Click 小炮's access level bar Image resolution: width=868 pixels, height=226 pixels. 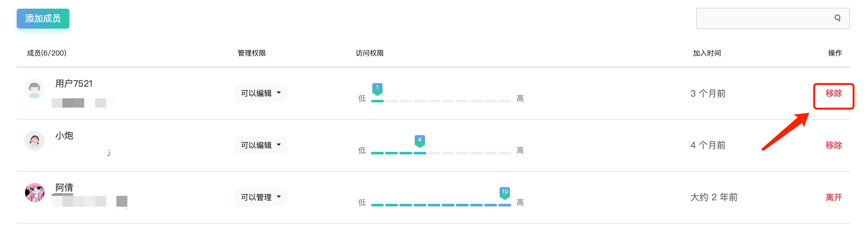[441, 153]
